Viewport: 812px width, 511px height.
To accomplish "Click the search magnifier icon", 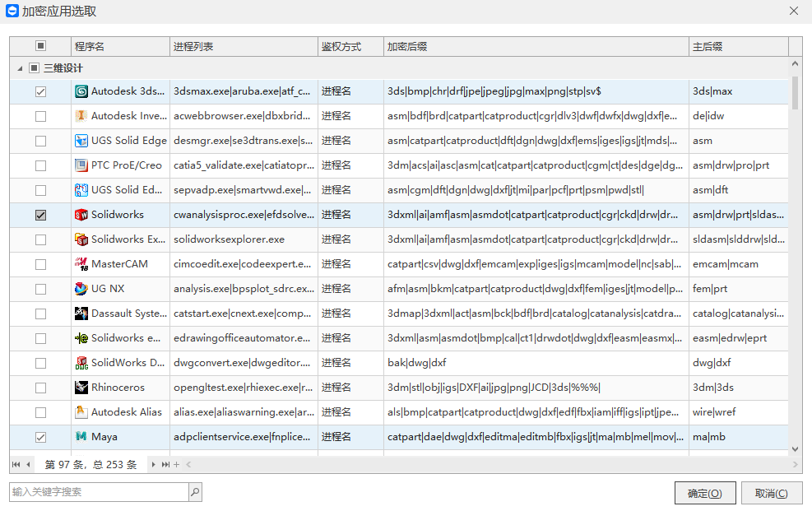I will (x=195, y=492).
